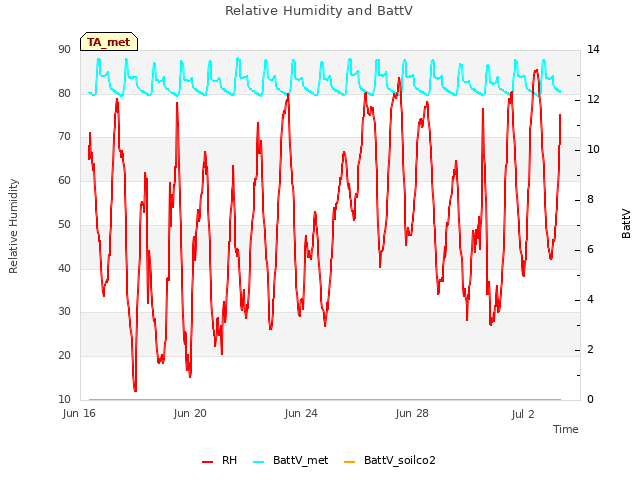
Task: Click the Jun 20 x-axis tick label
Action: [x=190, y=413]
